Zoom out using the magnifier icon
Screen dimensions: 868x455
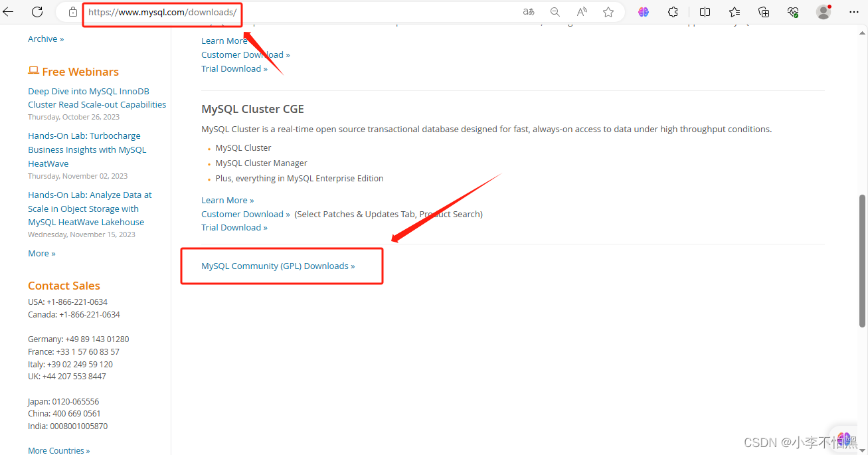555,11
